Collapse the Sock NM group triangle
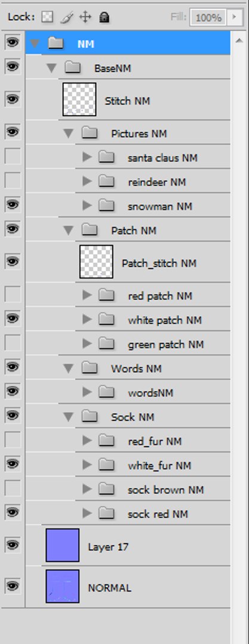Viewport: 249px width, 644px height. point(68,417)
